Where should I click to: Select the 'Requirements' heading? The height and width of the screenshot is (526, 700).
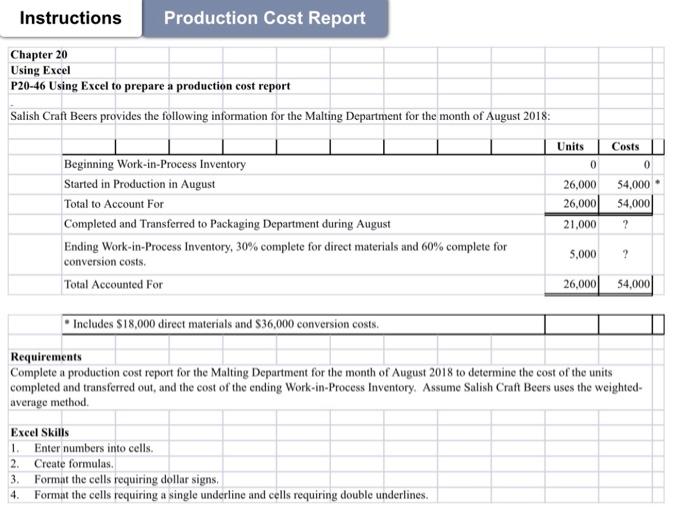tap(46, 357)
